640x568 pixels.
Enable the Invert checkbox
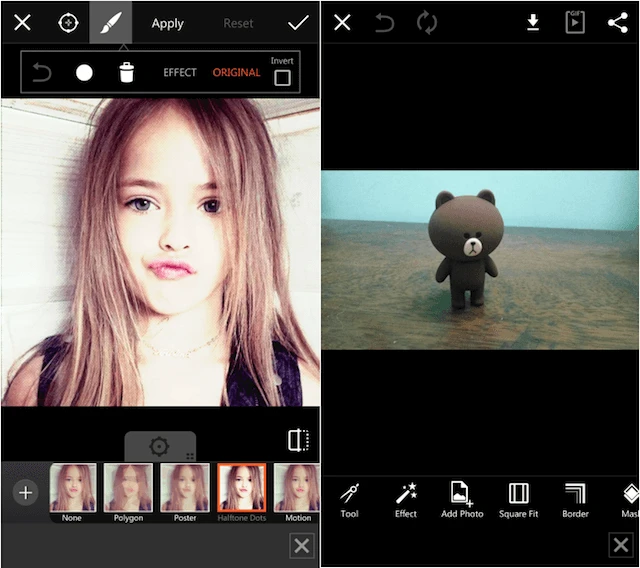point(282,77)
